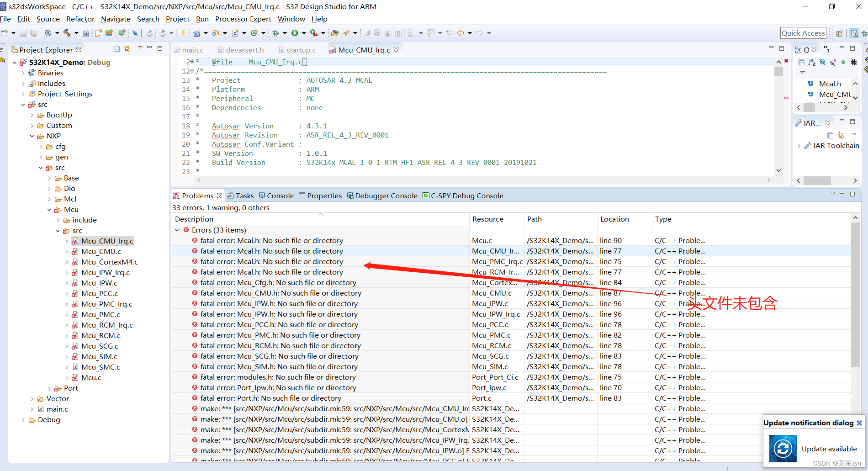Close the Mcu_CMU_Irq.c editor tab
The image size is (868, 471).
click(396, 50)
